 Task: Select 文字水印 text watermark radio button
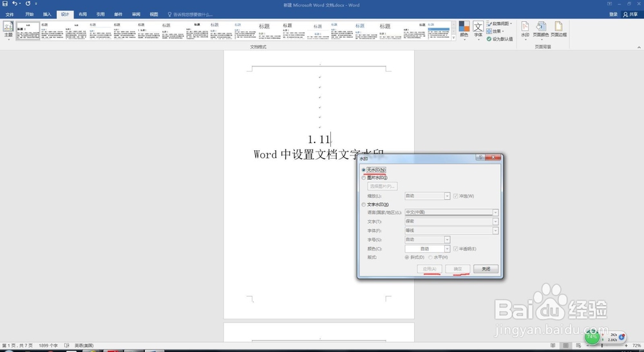(x=363, y=204)
